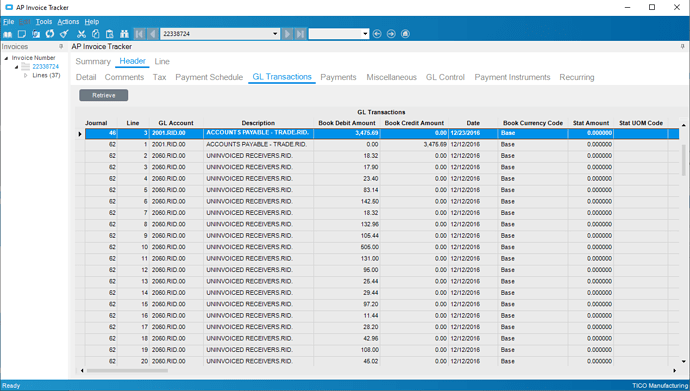This screenshot has height=391, width=690.
Task: Open the Recurring sub-tab
Action: pyautogui.click(x=576, y=77)
